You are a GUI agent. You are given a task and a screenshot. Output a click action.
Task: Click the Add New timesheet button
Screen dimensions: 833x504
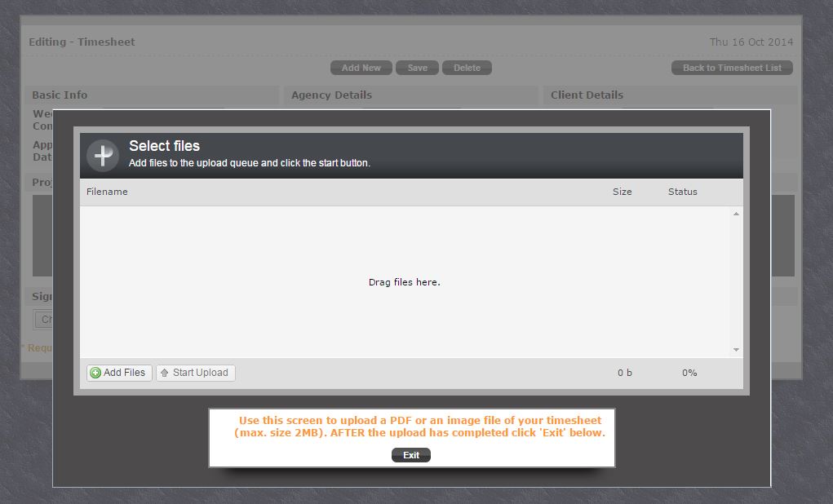(x=361, y=68)
